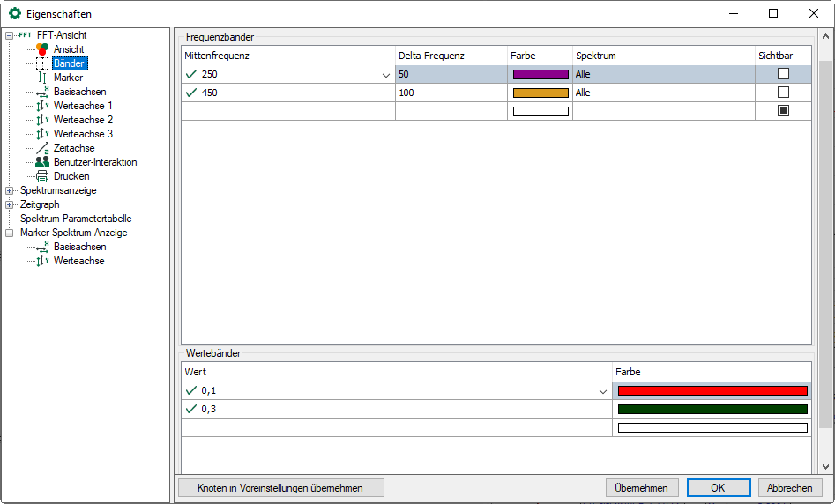Toggle Sichtbar checkbox in empty row
Screen dimensions: 835x504
point(782,111)
